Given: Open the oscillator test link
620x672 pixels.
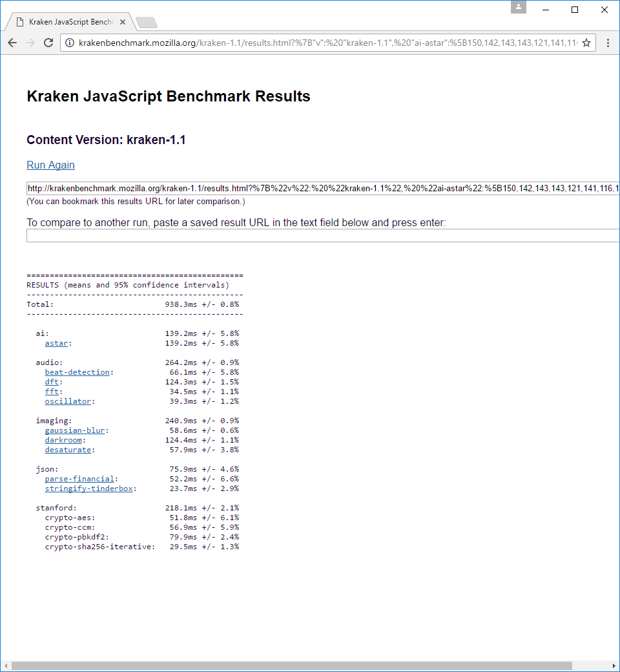Looking at the screenshot, I should pos(68,401).
